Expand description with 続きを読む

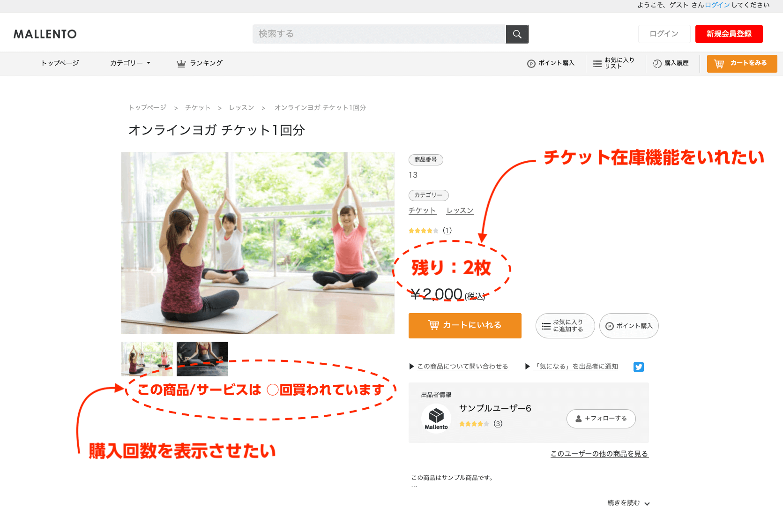click(x=628, y=503)
